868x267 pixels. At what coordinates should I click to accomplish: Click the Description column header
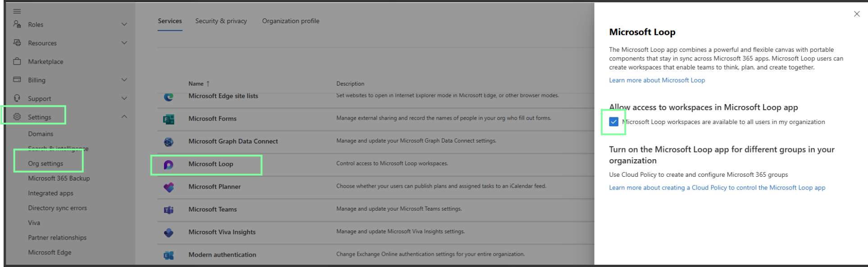tap(350, 83)
